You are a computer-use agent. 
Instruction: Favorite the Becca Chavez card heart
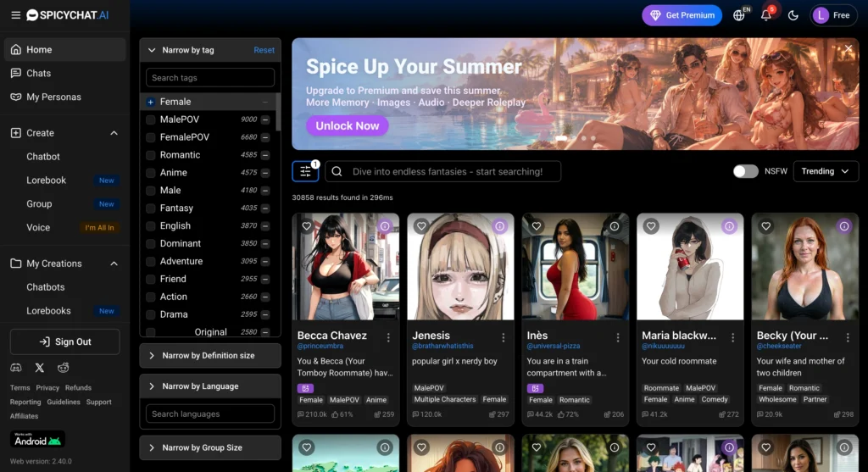(307, 226)
